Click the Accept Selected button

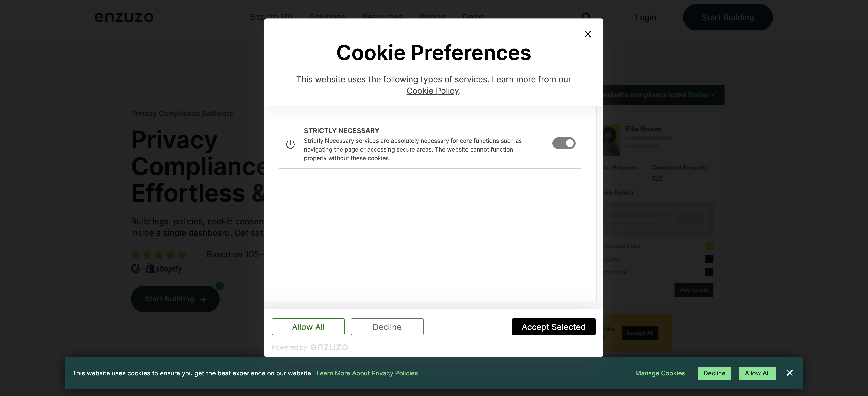tap(553, 327)
